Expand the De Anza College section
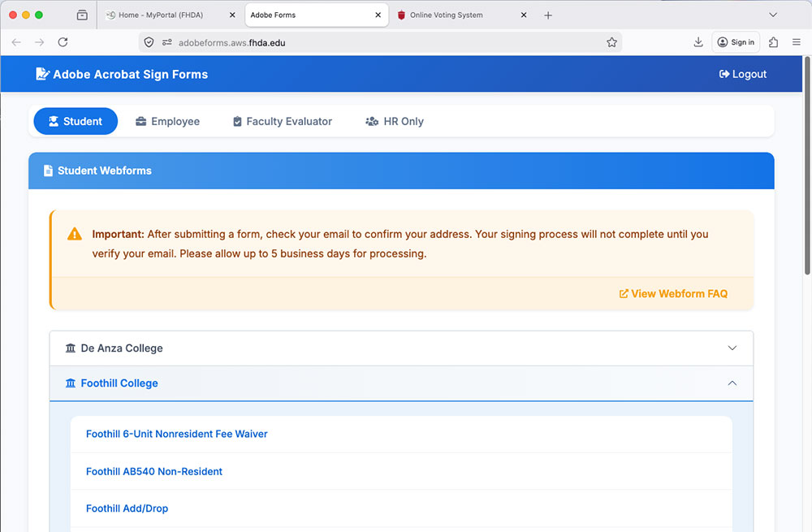The width and height of the screenshot is (812, 532). (x=401, y=348)
